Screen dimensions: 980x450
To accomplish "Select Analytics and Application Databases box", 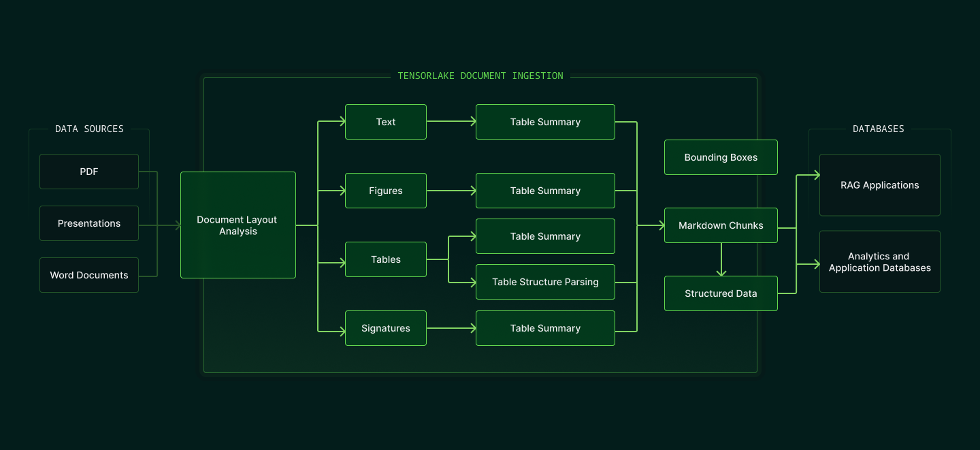I will point(880,262).
